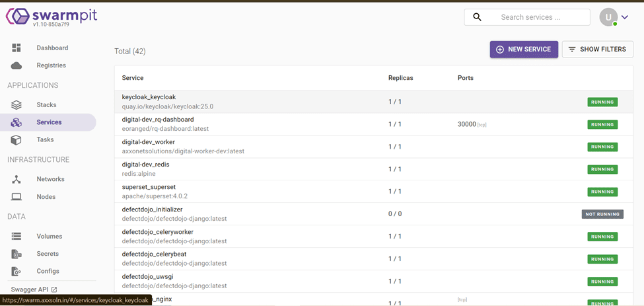Open the Networks icon in sidebar

17,179
